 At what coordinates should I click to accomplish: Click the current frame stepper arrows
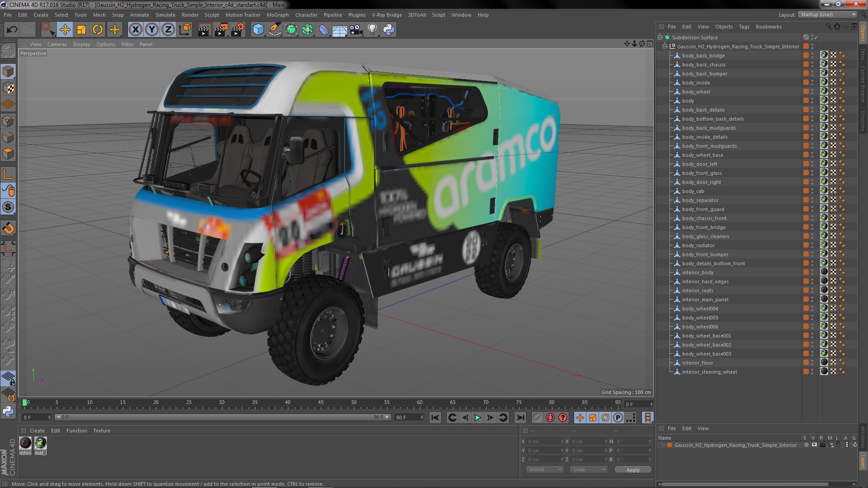pos(651,404)
